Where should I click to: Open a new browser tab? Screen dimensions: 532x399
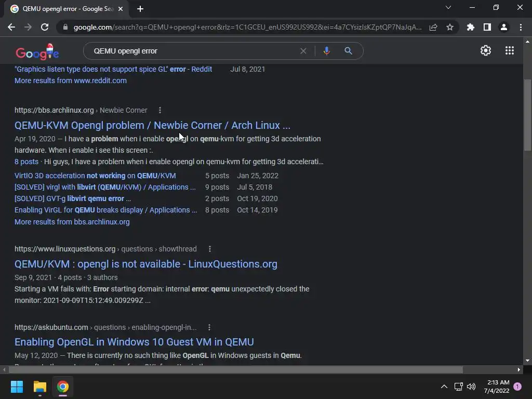point(140,9)
